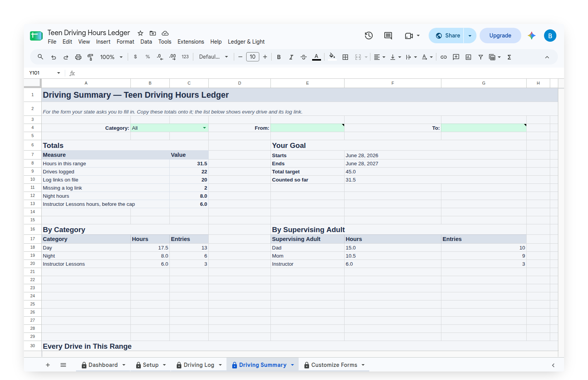Image resolution: width=588 pixels, height=380 pixels.
Task: Open the Extensions menu
Action: [x=191, y=42]
